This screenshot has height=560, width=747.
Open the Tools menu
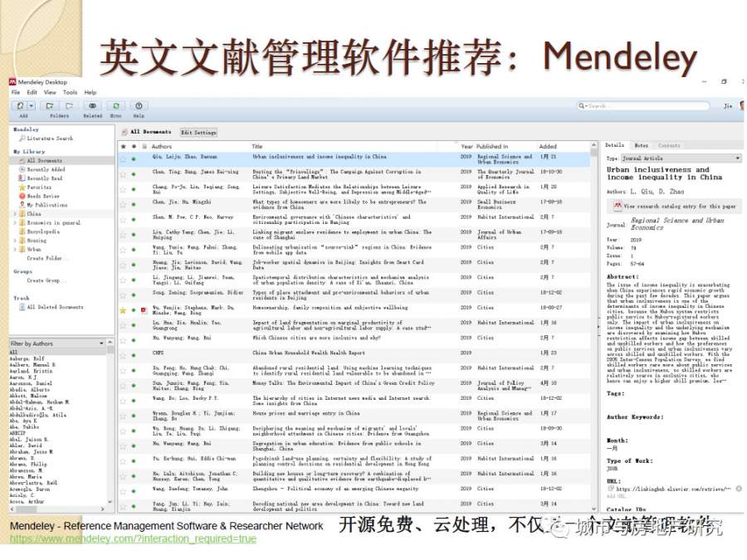point(70,92)
